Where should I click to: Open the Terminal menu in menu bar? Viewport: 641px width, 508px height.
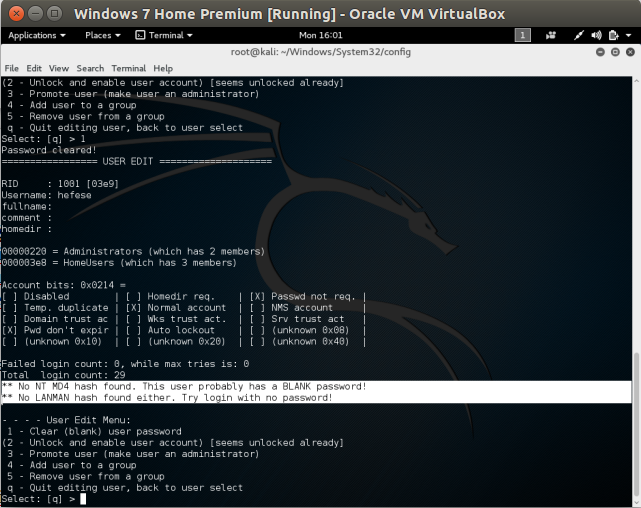pos(129,68)
